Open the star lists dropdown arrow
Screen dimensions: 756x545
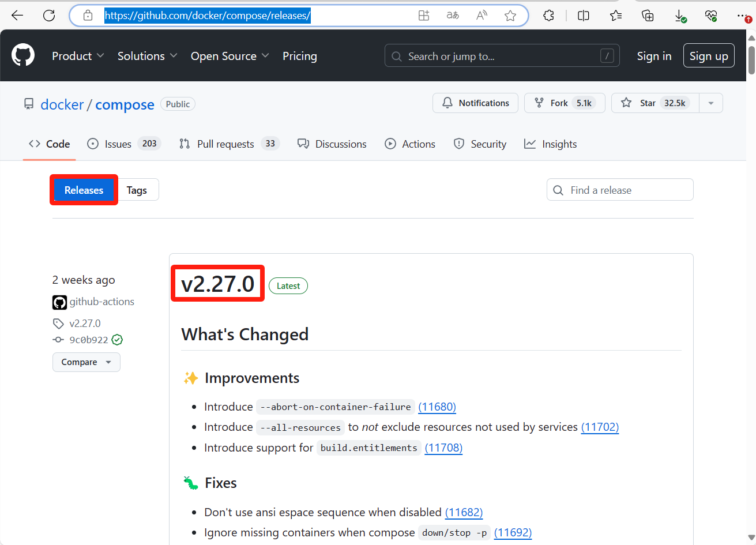[711, 103]
